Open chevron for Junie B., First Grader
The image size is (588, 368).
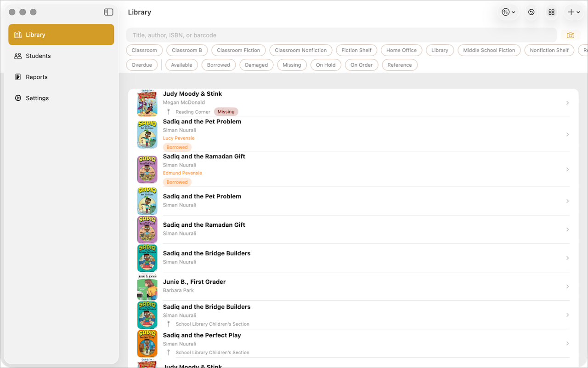pyautogui.click(x=568, y=287)
